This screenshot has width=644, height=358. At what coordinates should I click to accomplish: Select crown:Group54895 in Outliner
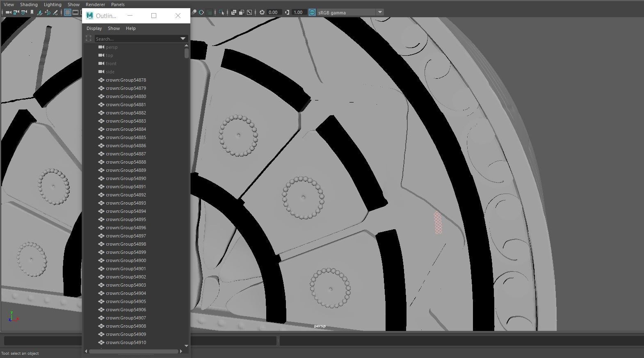coord(126,219)
